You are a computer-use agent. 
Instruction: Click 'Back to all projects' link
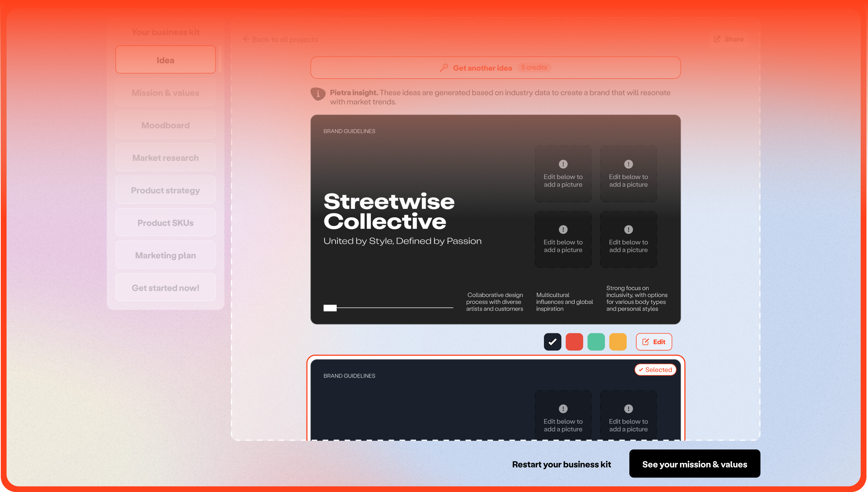[280, 39]
